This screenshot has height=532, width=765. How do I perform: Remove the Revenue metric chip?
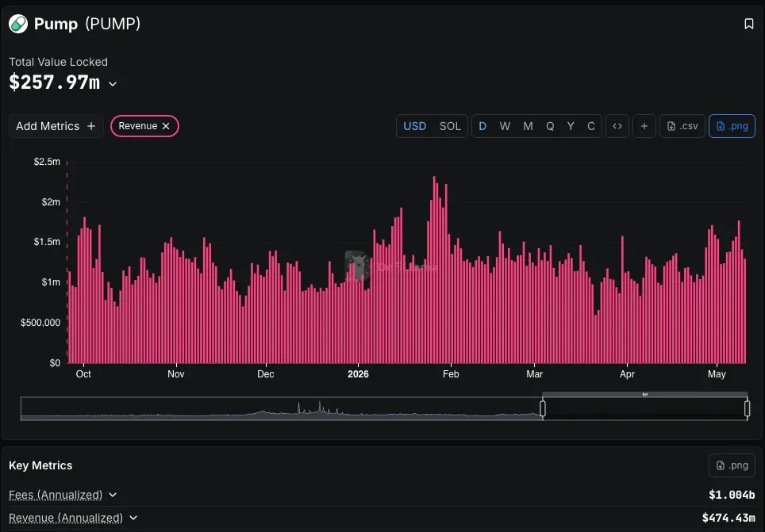[x=166, y=126]
